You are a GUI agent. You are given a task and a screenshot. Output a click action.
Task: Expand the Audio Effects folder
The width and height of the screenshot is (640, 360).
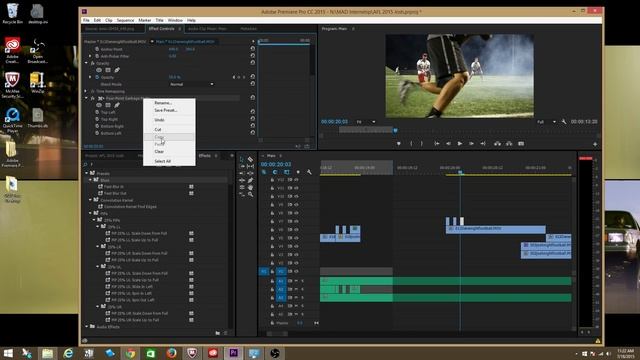(x=87, y=327)
